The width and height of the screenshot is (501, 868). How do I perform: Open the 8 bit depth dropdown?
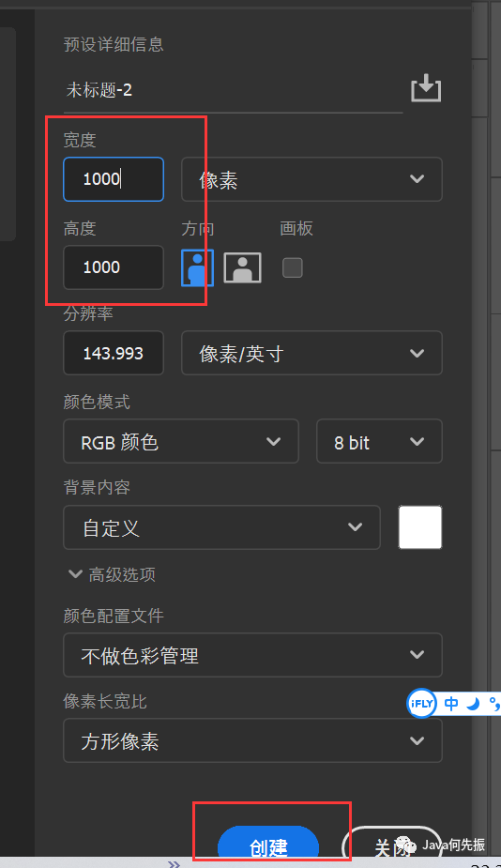click(379, 441)
